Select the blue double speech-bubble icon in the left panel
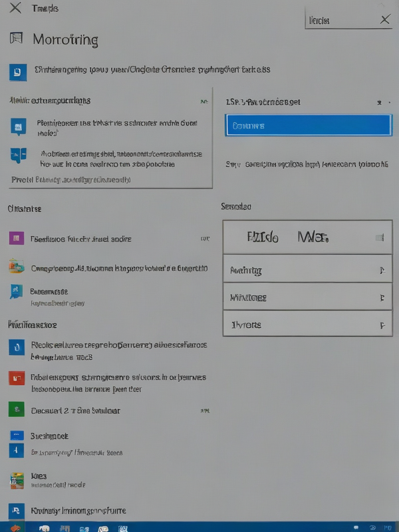 click(19, 156)
